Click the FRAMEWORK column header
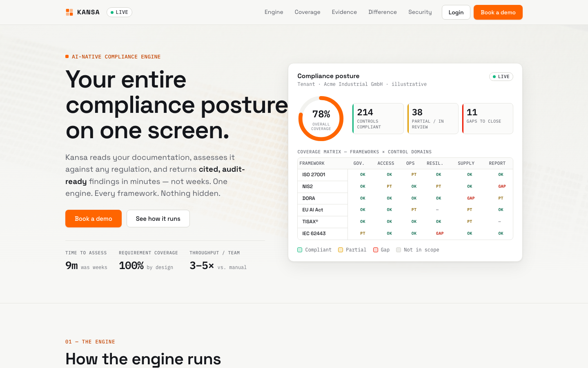Viewport: 588px width, 368px height. click(312, 163)
